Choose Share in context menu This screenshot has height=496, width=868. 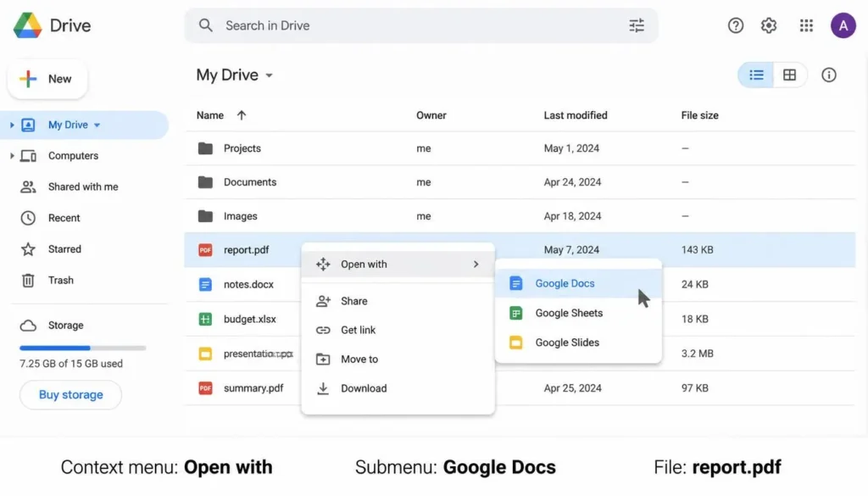click(398, 301)
